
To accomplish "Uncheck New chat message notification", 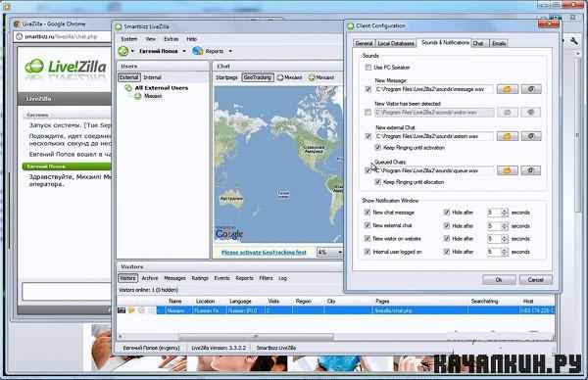I will [x=367, y=213].
